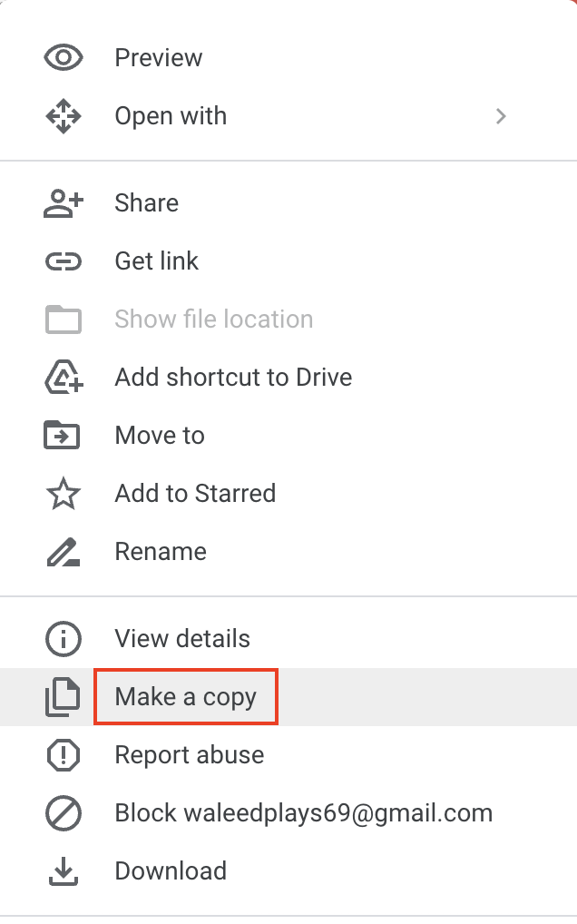
Task: Select Add to Starred option
Action: (x=195, y=494)
